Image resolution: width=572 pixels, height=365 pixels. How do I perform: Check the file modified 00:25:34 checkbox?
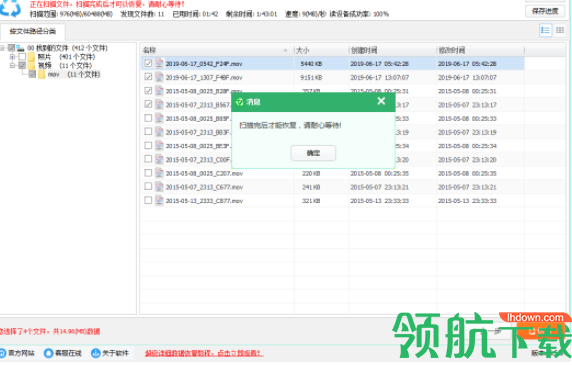[x=148, y=145]
